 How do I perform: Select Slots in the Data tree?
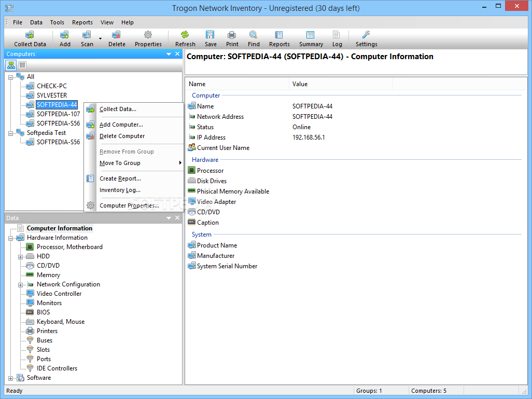44,350
